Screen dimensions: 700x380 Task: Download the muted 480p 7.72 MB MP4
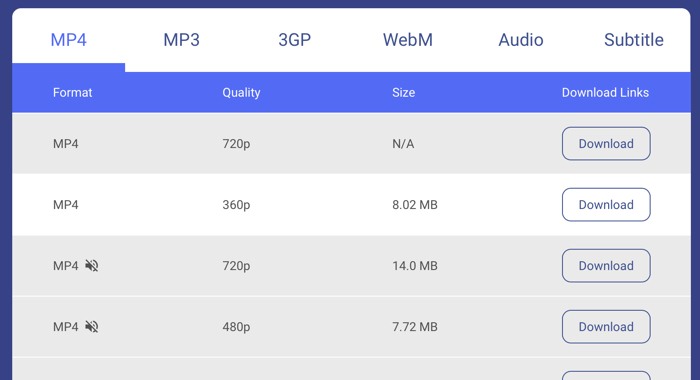click(606, 327)
